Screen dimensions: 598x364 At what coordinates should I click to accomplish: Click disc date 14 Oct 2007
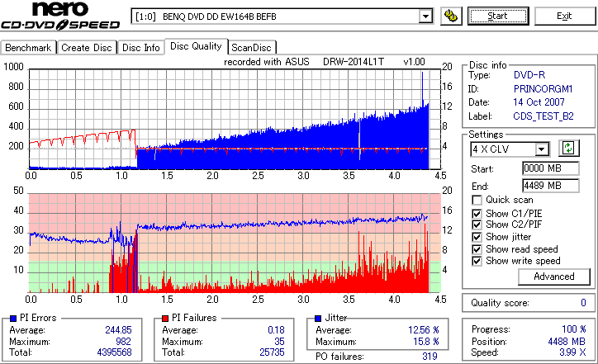pyautogui.click(x=539, y=102)
